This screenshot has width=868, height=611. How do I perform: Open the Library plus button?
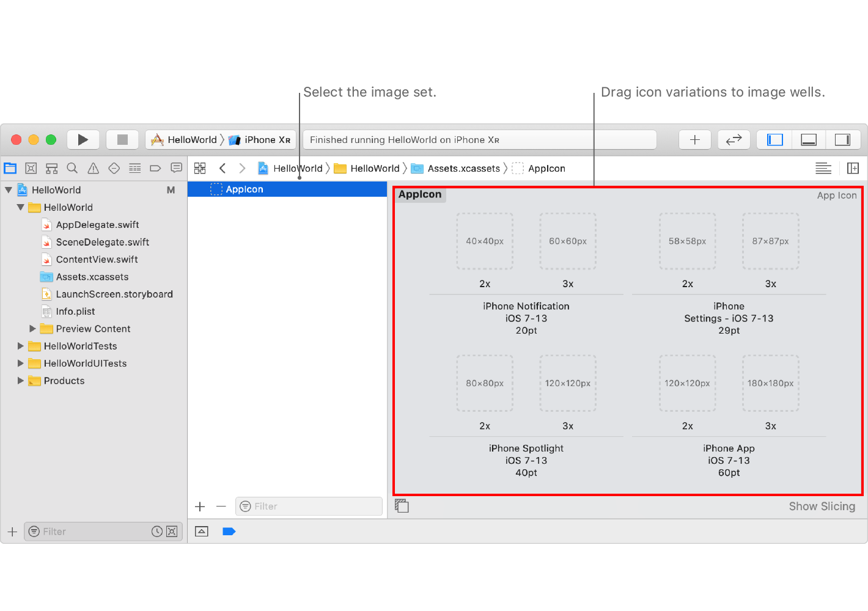tap(694, 140)
